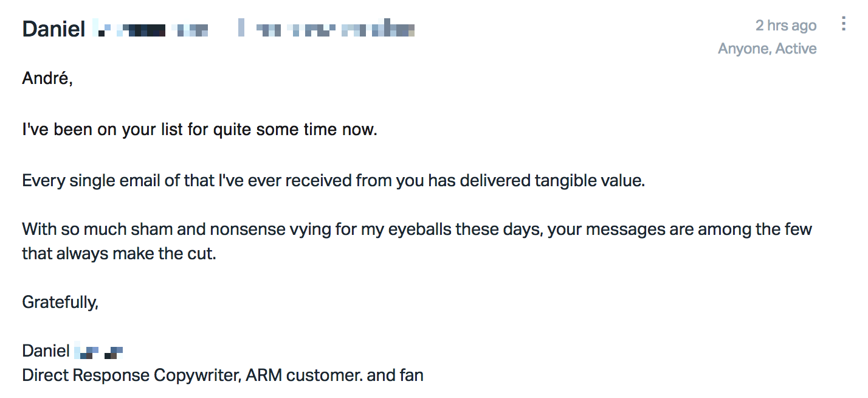Click the blurred surname in the signature

[99, 351]
